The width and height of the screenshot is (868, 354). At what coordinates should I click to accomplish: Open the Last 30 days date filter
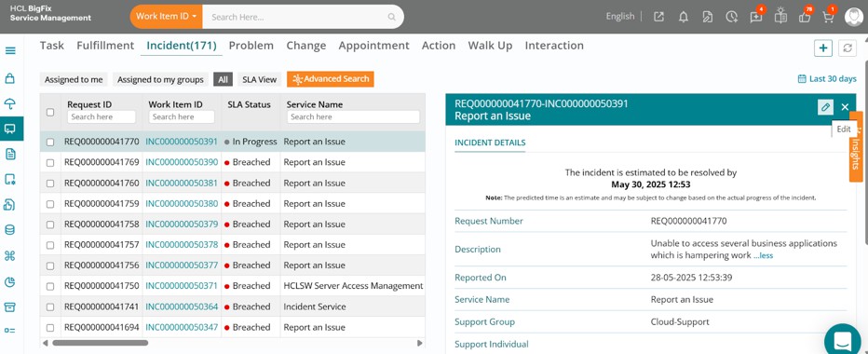click(x=827, y=78)
